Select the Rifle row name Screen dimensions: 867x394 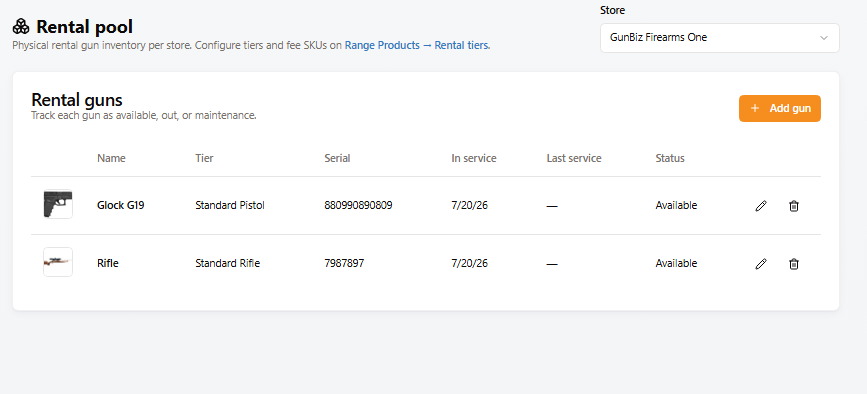click(108, 264)
